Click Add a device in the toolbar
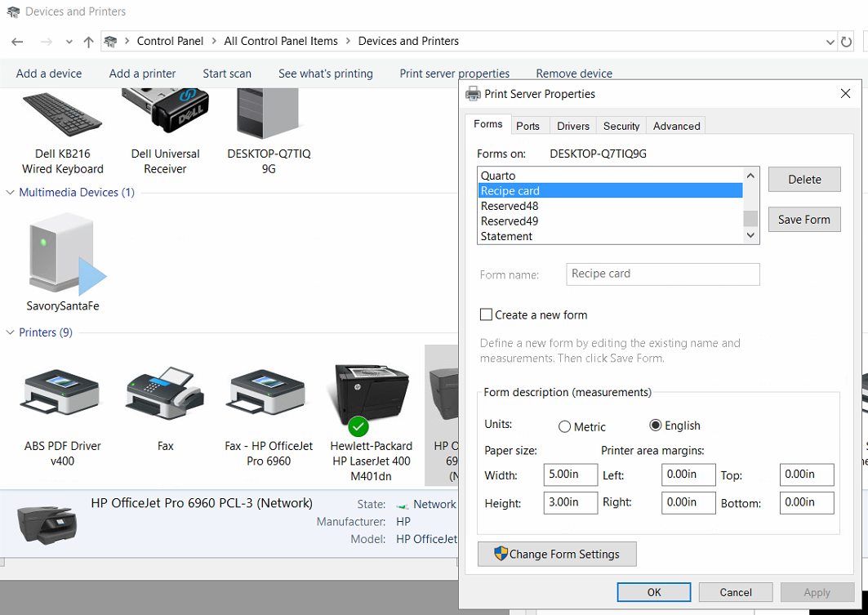The height and width of the screenshot is (615, 868). click(x=49, y=74)
